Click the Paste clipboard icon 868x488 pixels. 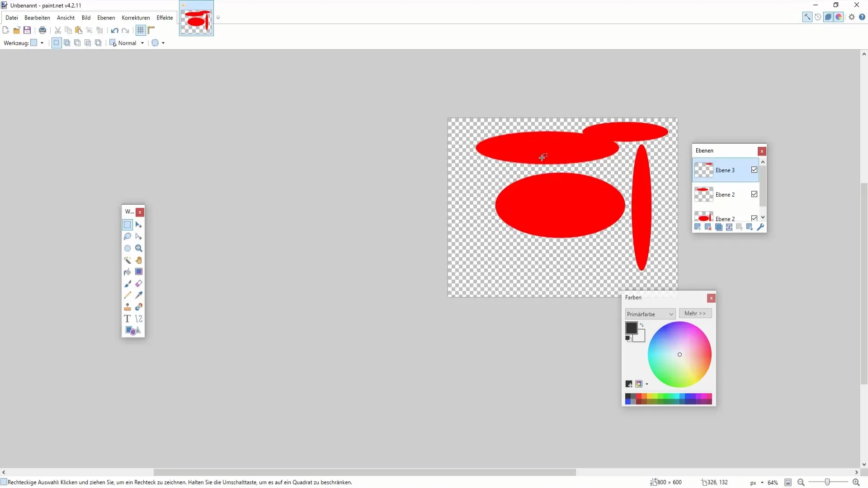(x=79, y=30)
